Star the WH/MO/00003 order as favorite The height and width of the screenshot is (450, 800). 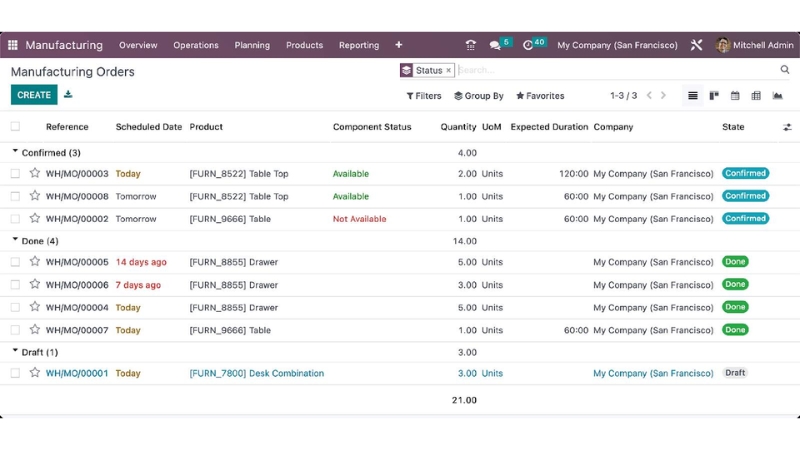(35, 173)
